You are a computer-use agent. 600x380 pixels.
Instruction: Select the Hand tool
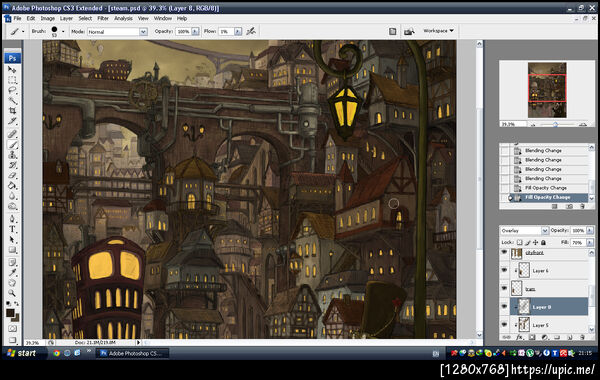12,283
